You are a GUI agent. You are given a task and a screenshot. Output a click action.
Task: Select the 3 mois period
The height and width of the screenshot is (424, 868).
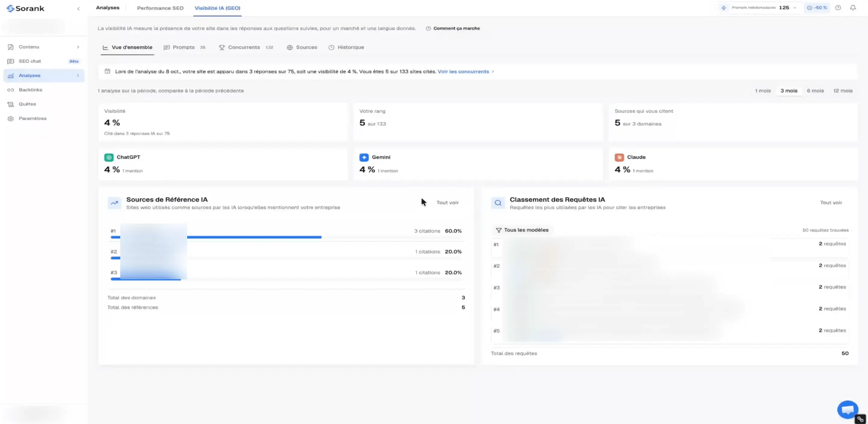789,91
